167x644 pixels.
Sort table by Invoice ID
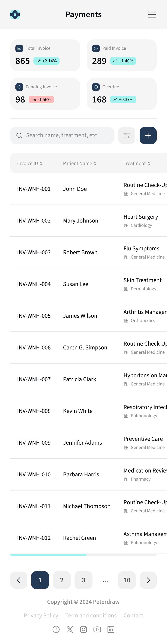coord(30,163)
